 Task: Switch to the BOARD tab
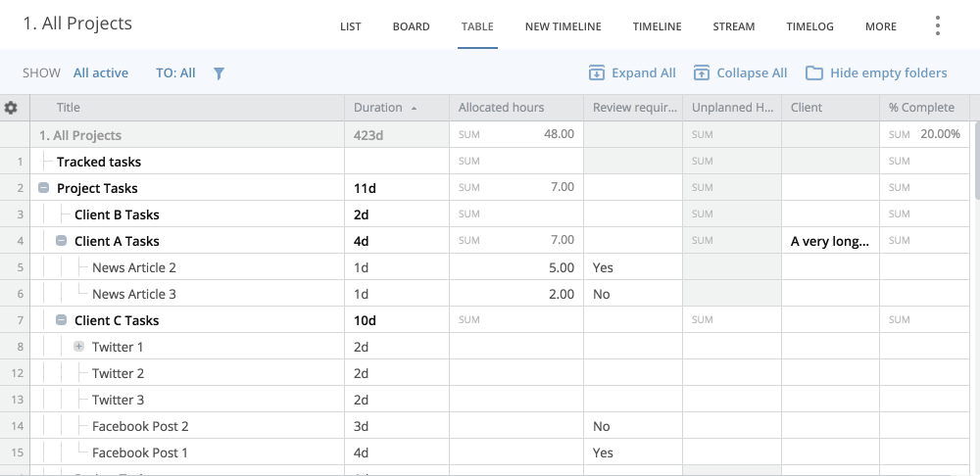click(411, 26)
